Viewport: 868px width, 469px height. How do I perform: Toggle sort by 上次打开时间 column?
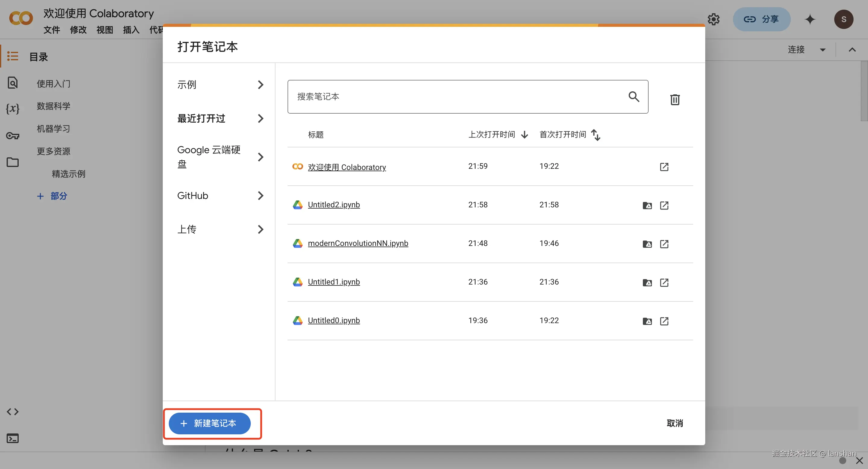498,135
